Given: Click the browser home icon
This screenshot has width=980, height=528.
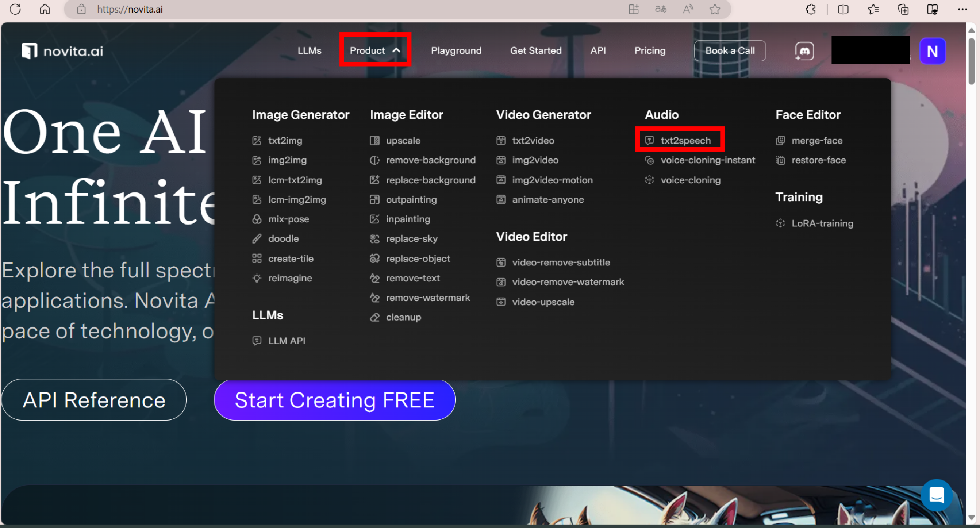Looking at the screenshot, I should click(45, 9).
